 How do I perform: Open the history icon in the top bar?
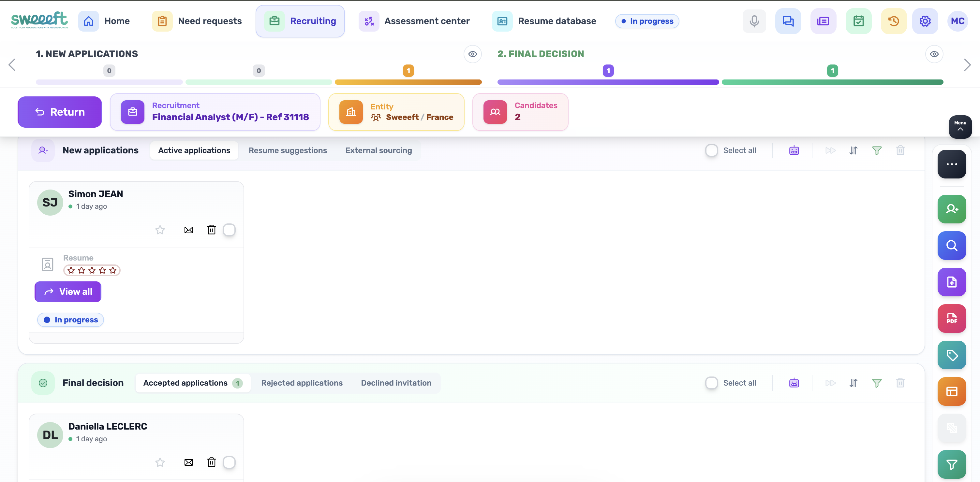[x=894, y=21]
